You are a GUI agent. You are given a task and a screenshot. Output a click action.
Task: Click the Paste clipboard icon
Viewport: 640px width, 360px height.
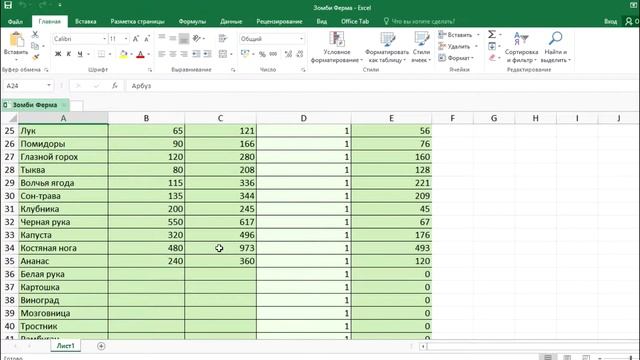[16, 40]
